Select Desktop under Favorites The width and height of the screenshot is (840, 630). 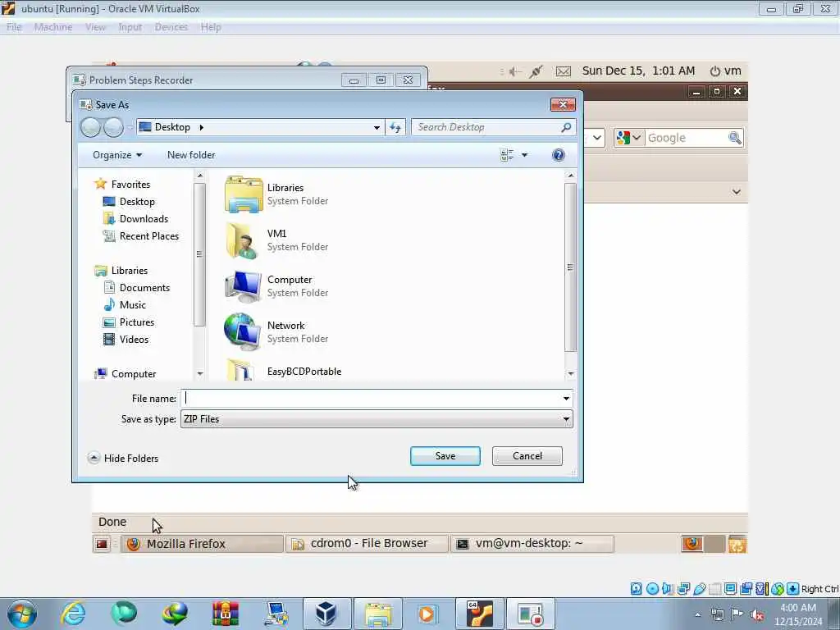pos(129,202)
